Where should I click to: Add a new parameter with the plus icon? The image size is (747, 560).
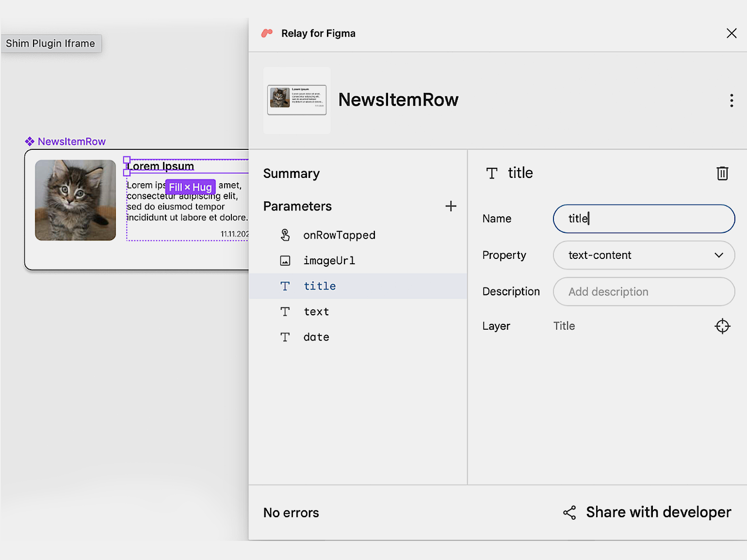click(451, 206)
